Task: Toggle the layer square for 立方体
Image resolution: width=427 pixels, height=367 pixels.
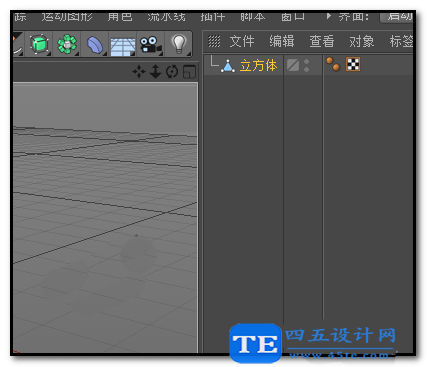Action: 293,65
